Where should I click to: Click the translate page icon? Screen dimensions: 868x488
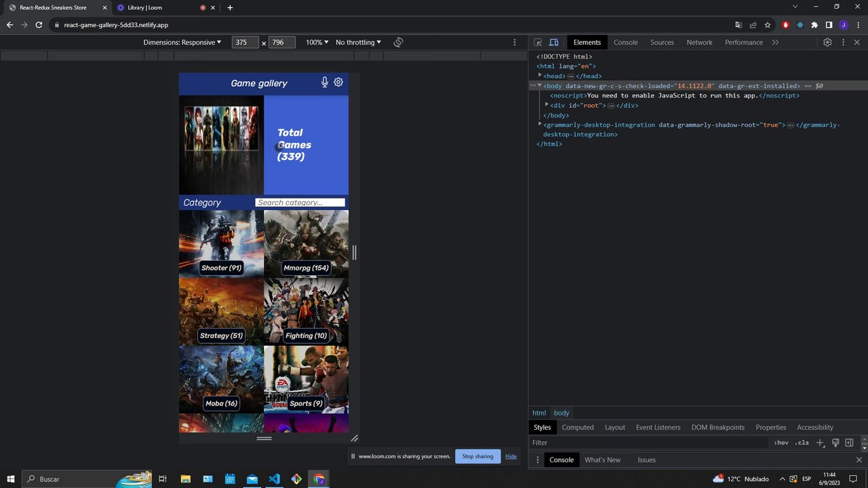click(738, 25)
